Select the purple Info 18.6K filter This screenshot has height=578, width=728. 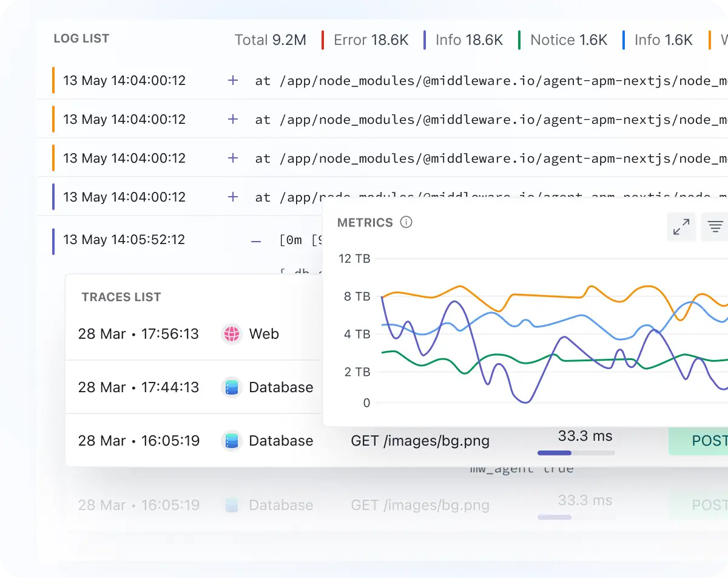pos(469,40)
